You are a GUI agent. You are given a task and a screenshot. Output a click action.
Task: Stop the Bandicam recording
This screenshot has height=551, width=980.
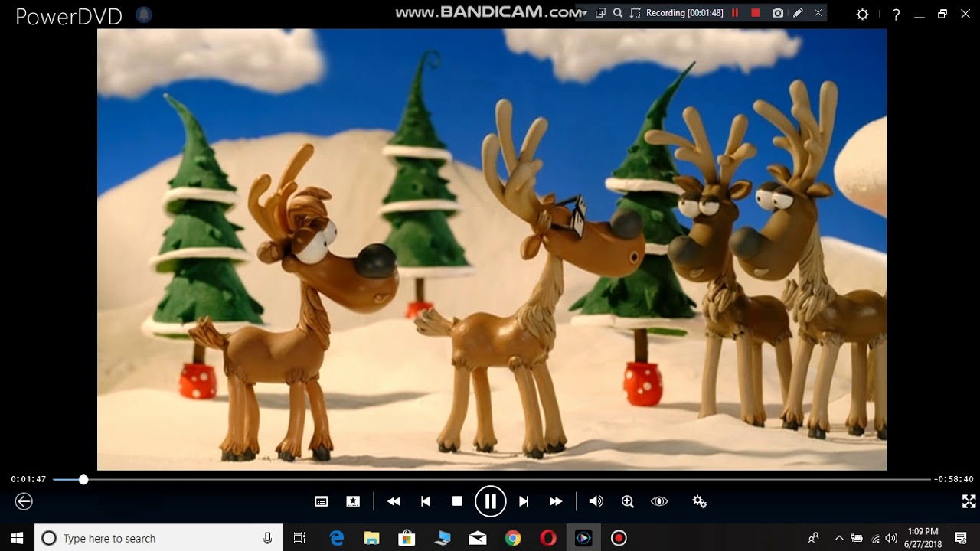pos(756,13)
